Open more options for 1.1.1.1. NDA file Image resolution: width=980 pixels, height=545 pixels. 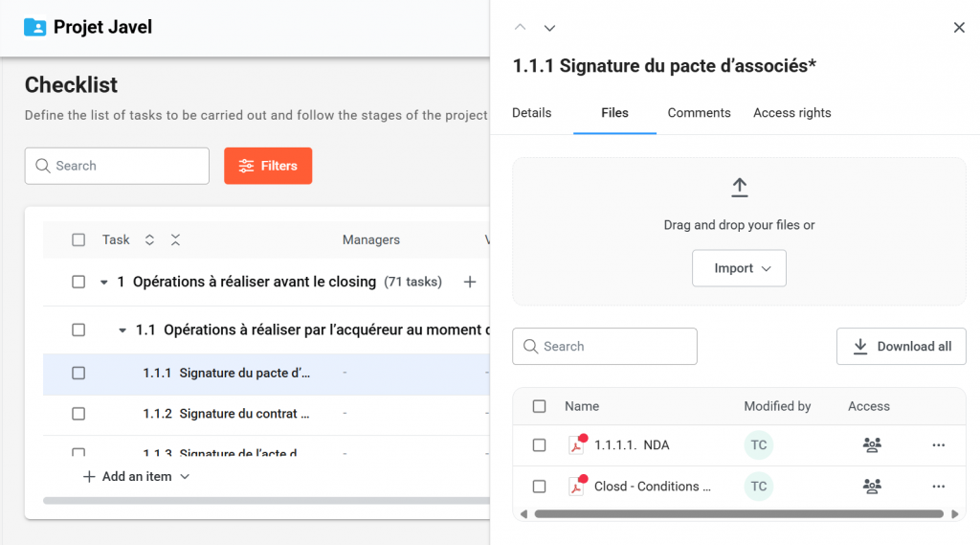click(x=938, y=445)
